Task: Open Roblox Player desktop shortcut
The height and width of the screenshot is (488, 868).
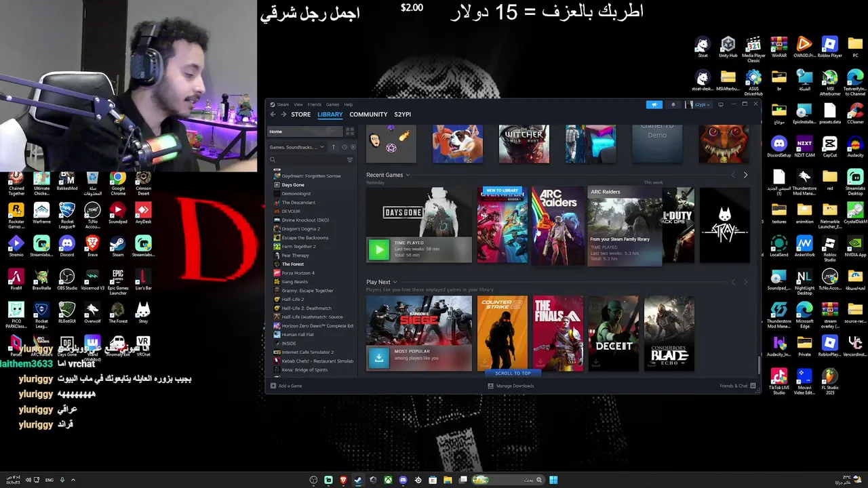Action: tap(830, 47)
